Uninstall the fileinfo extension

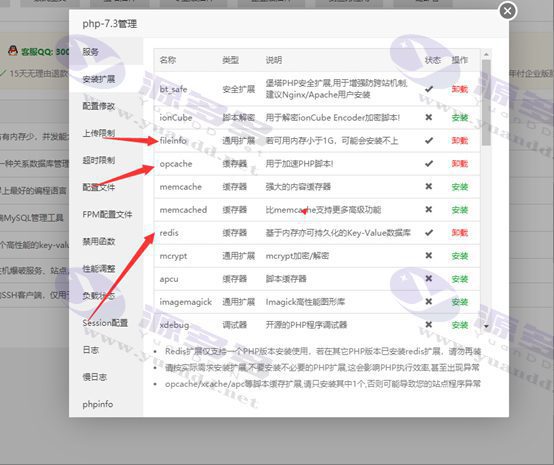[460, 141]
